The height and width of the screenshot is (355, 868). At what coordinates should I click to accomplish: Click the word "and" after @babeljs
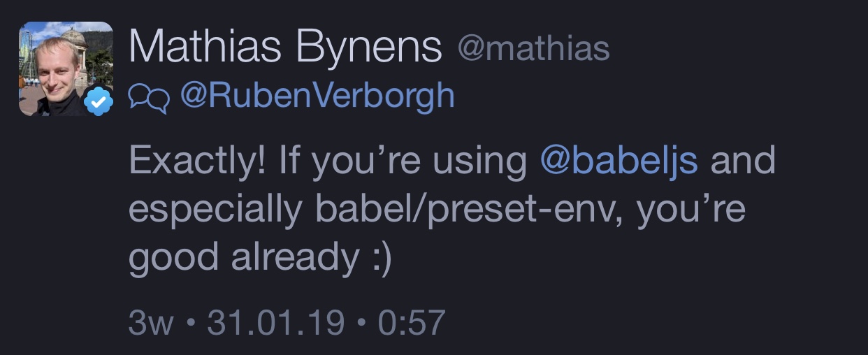pos(743,161)
